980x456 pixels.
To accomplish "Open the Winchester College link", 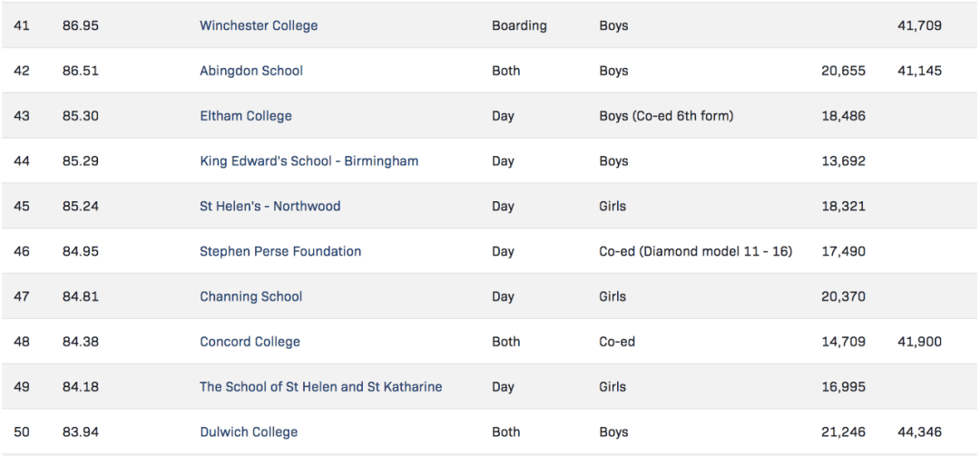I will pyautogui.click(x=259, y=25).
